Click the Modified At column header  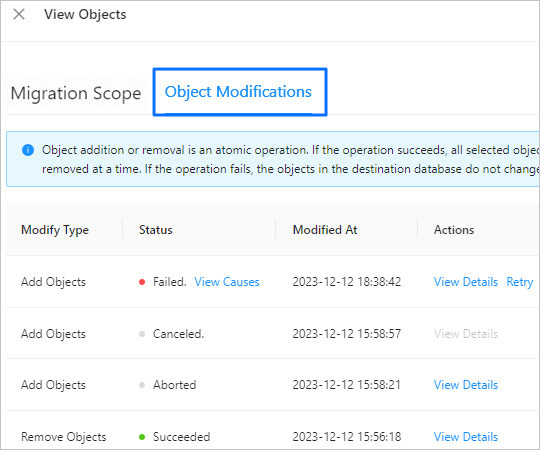(325, 230)
